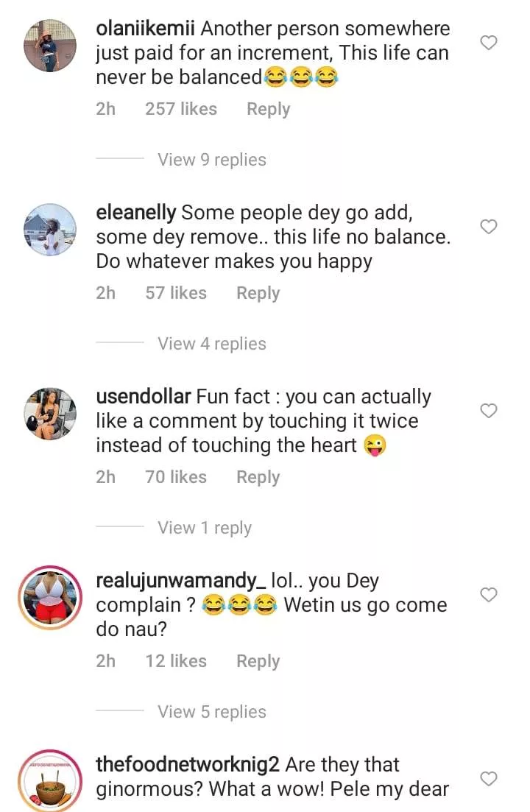The width and height of the screenshot is (530, 812).
Task: Heart usendollar's fun fact comment
Action: tap(489, 411)
